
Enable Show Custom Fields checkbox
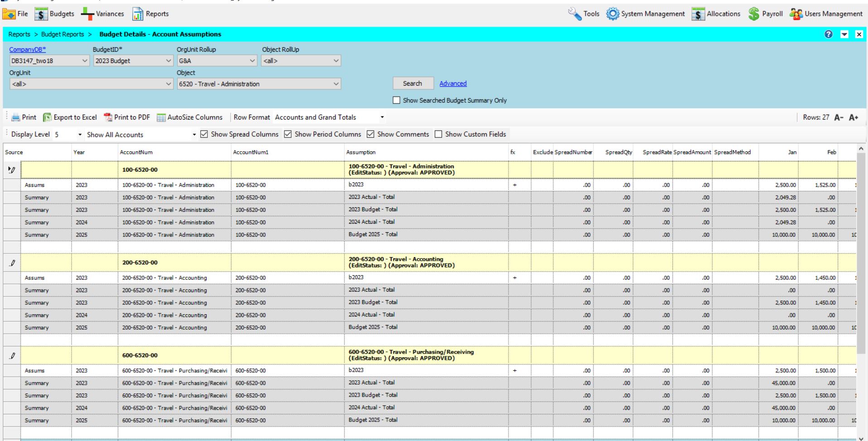[438, 134]
